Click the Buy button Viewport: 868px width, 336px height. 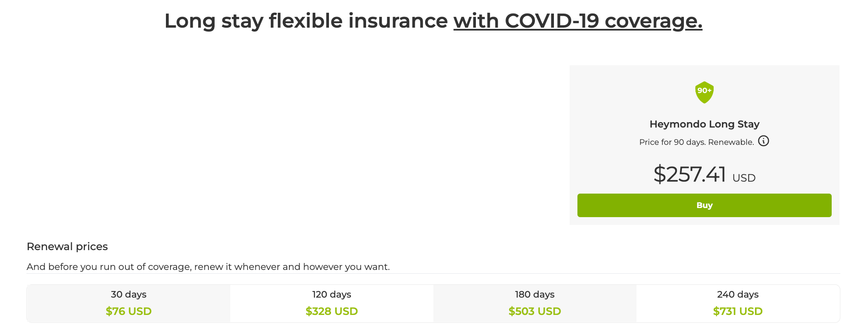(x=704, y=205)
